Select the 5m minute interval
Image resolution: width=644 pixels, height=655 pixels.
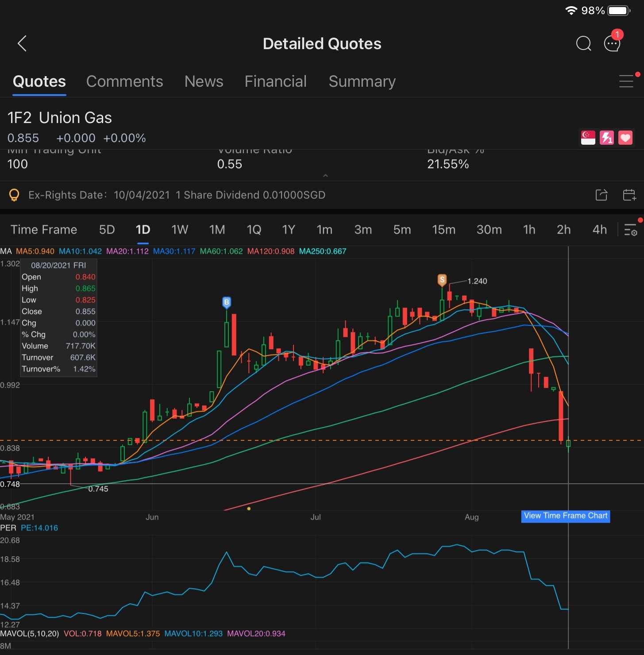402,230
